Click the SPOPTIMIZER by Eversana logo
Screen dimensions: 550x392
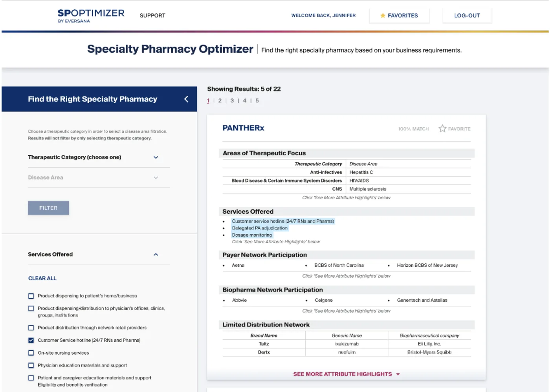[x=91, y=16]
